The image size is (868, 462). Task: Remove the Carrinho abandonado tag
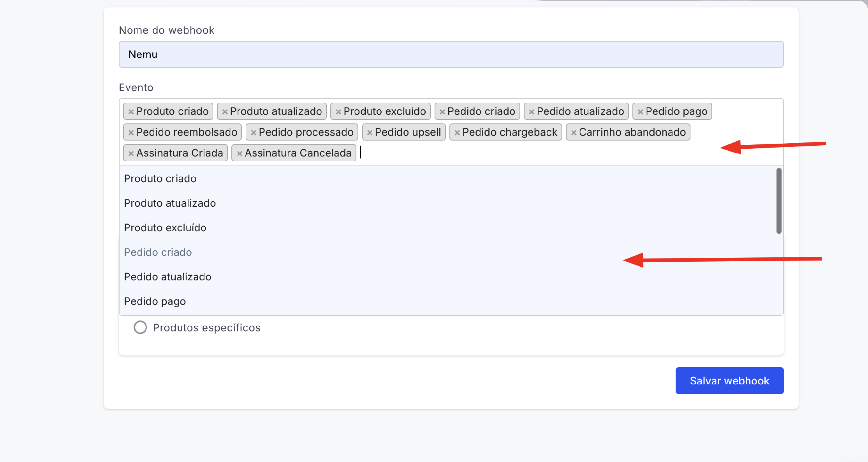pos(573,133)
